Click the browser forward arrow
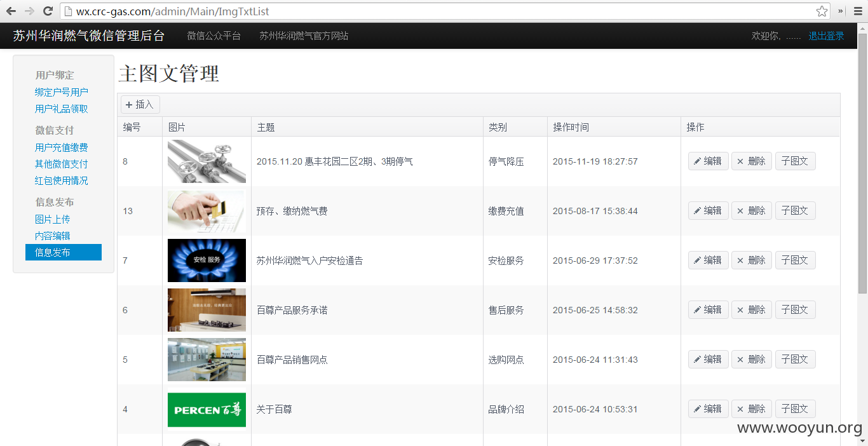Viewport: 868px width, 446px height. (29, 11)
